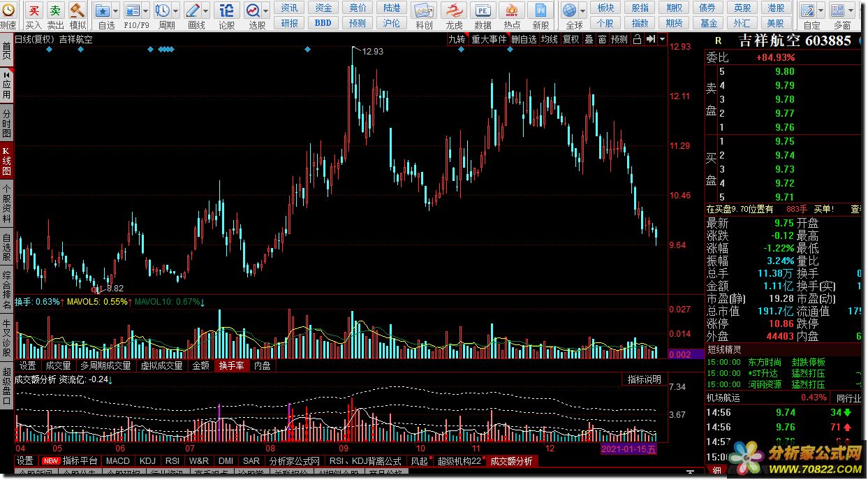Viewport: 868px width, 480px height.
Task: Click the 周期 period clock icon
Action: pos(162,10)
